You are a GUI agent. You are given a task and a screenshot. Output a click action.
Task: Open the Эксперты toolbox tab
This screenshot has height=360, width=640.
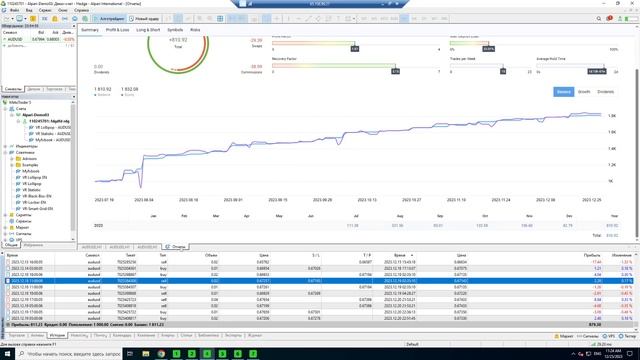pos(233,336)
